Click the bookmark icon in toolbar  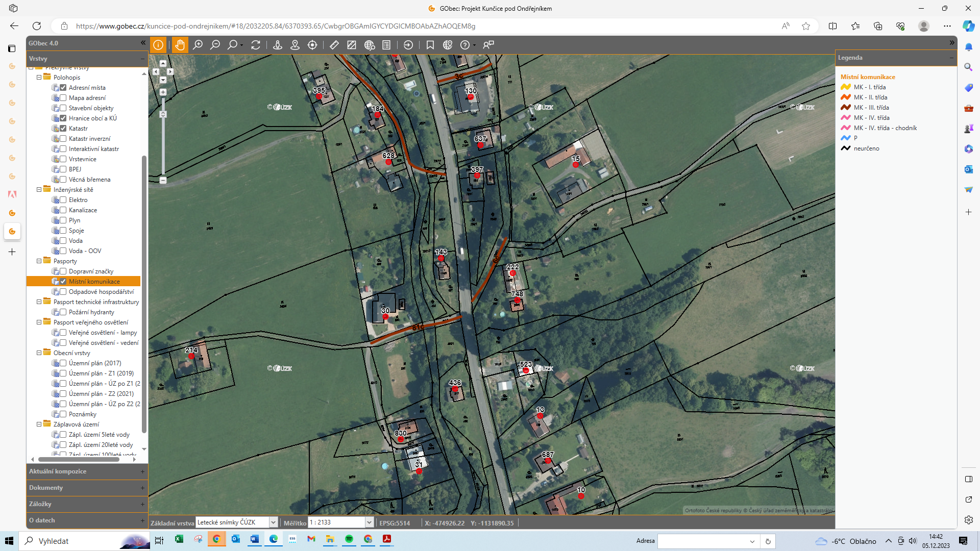click(x=430, y=45)
